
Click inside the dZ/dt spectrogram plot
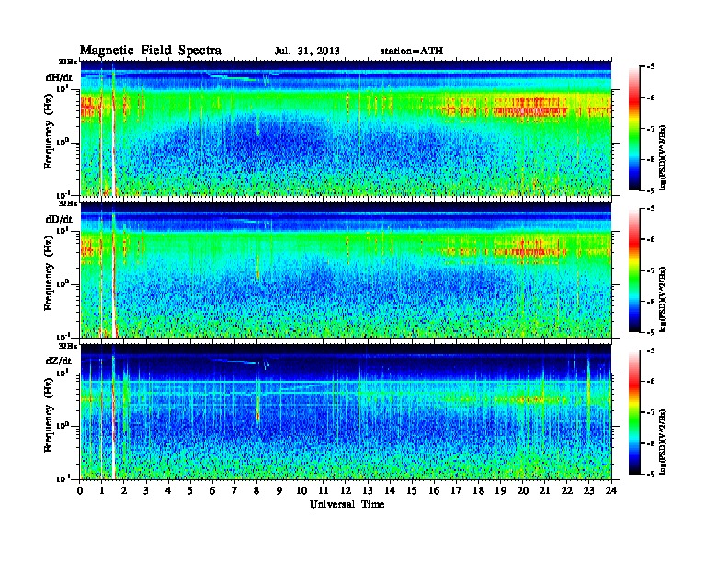click(346, 412)
